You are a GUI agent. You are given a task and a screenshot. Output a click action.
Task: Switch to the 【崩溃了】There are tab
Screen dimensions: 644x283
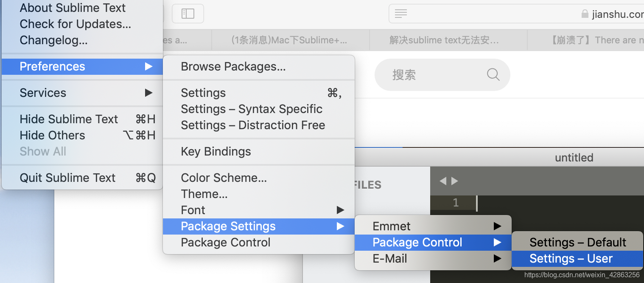tap(586, 40)
